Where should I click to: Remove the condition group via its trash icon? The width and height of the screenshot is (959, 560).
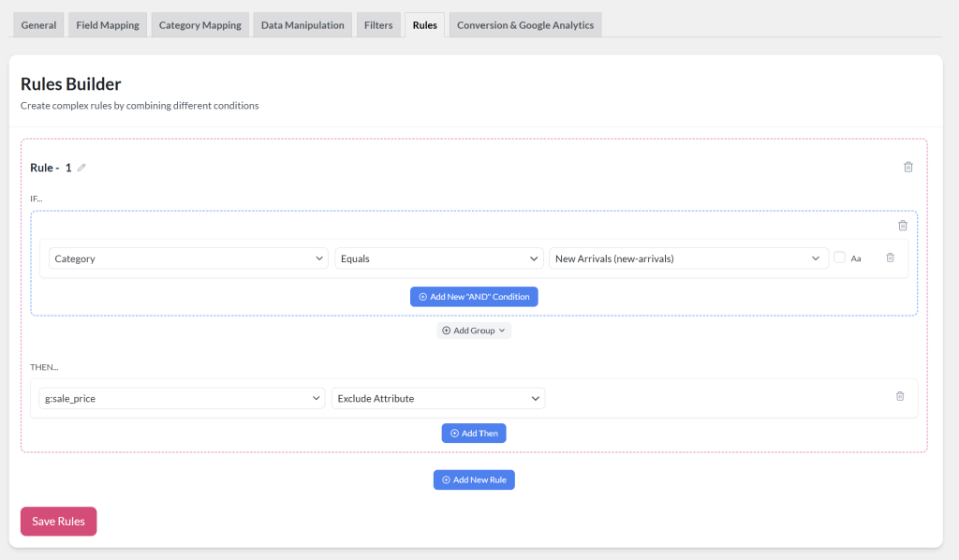(x=903, y=225)
